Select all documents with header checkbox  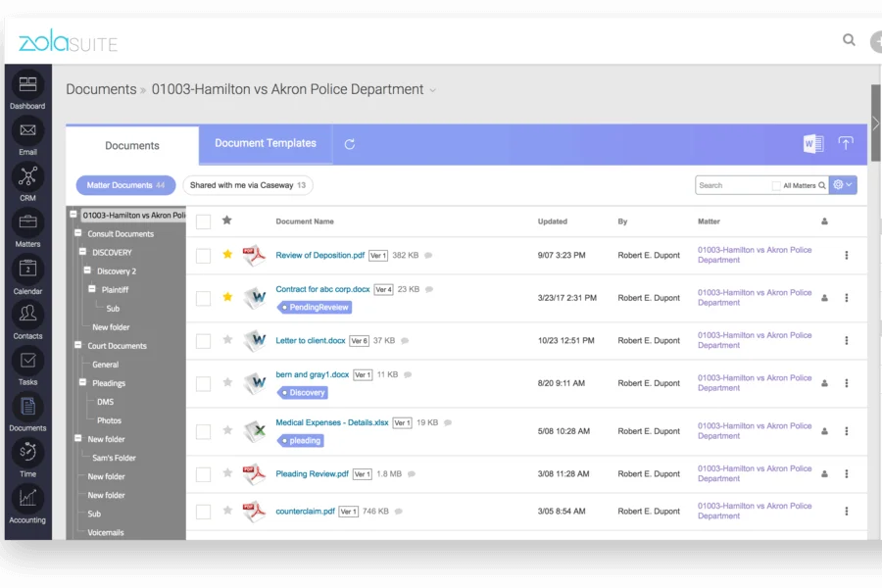tap(203, 221)
